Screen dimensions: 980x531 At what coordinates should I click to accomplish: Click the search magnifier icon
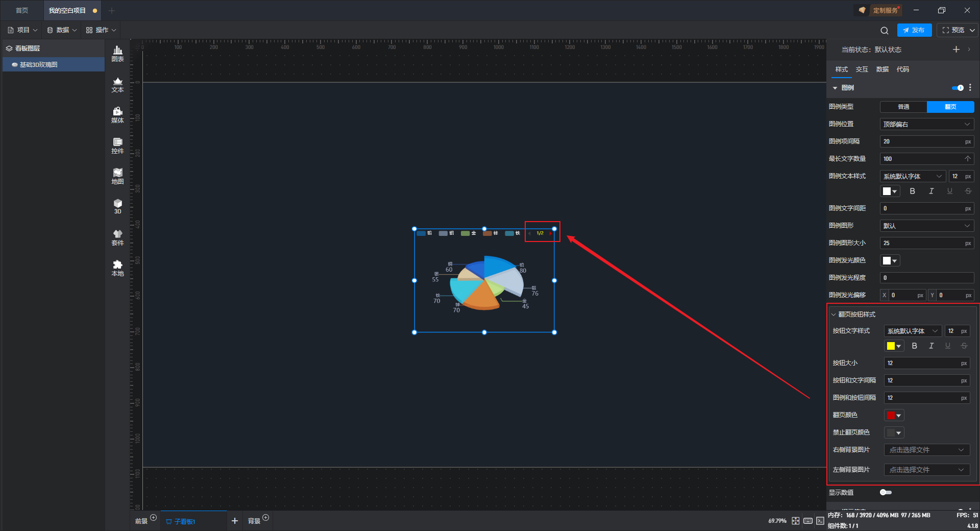click(x=885, y=31)
